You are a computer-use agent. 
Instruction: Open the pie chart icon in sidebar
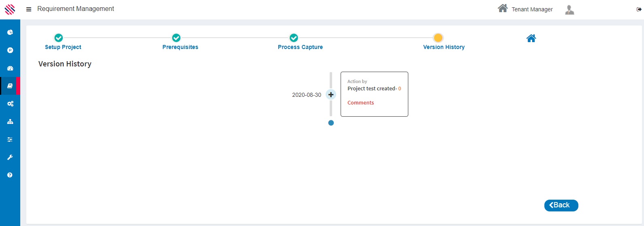[10, 32]
